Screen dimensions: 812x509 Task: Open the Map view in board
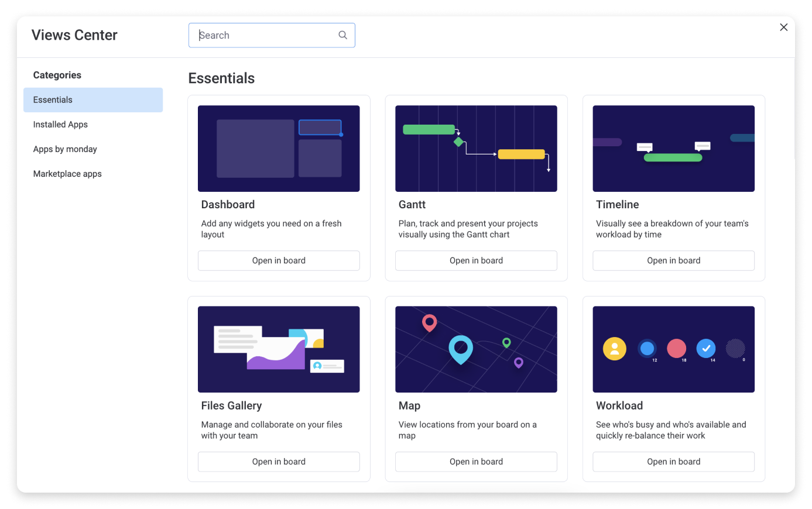pyautogui.click(x=476, y=462)
